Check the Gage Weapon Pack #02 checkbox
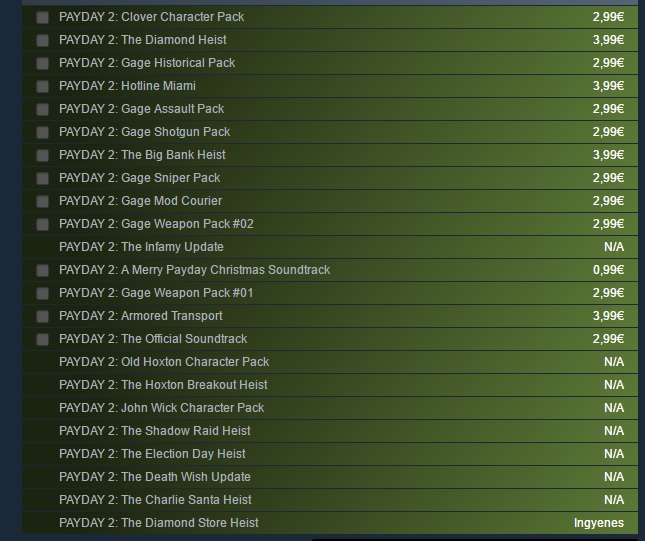This screenshot has width=645, height=541. (42, 225)
